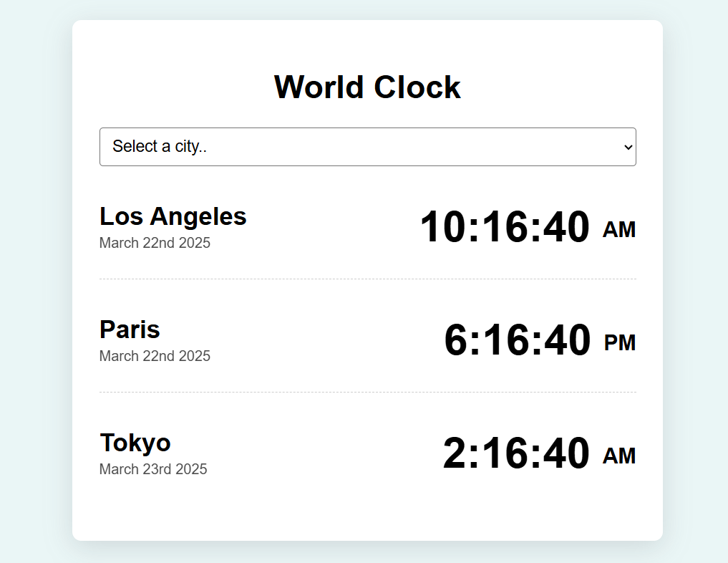Image resolution: width=728 pixels, height=563 pixels.
Task: Click the AM label beside Los Angeles time
Action: (x=618, y=230)
